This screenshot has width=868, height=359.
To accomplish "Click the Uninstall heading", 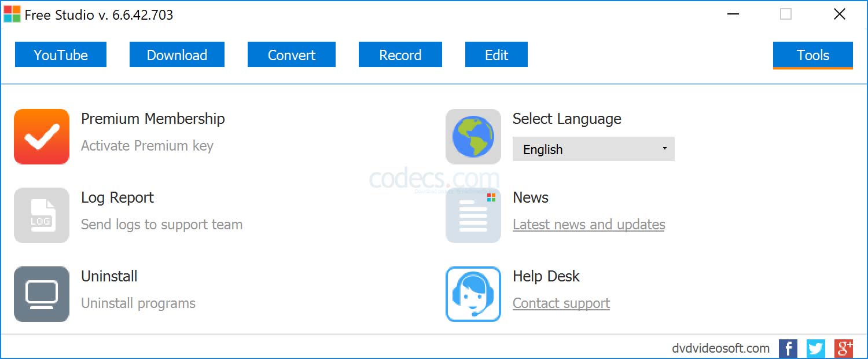I will coord(109,276).
